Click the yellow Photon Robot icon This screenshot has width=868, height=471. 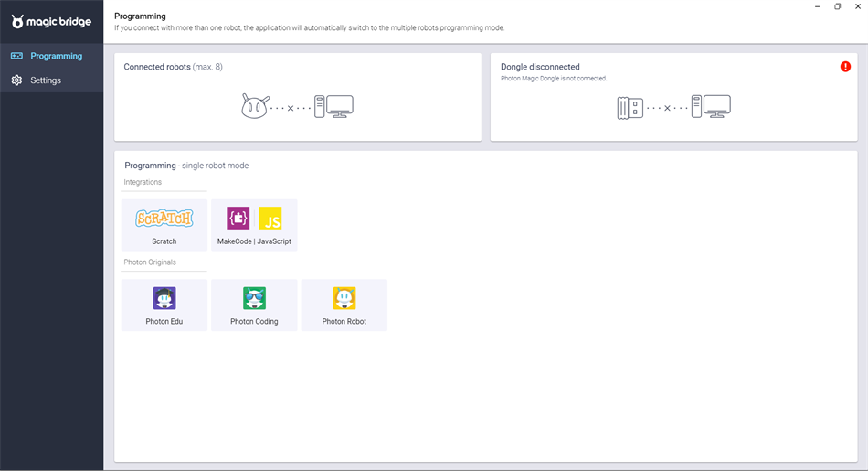point(344,298)
